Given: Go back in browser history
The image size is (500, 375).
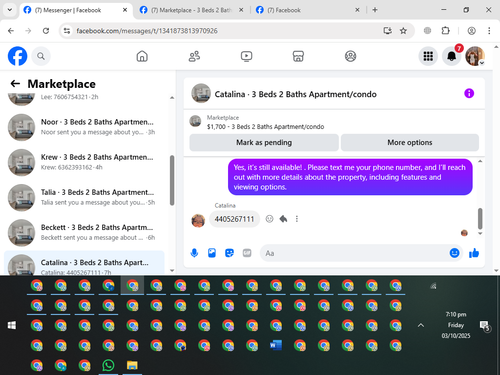Looking at the screenshot, I should (11, 31).
